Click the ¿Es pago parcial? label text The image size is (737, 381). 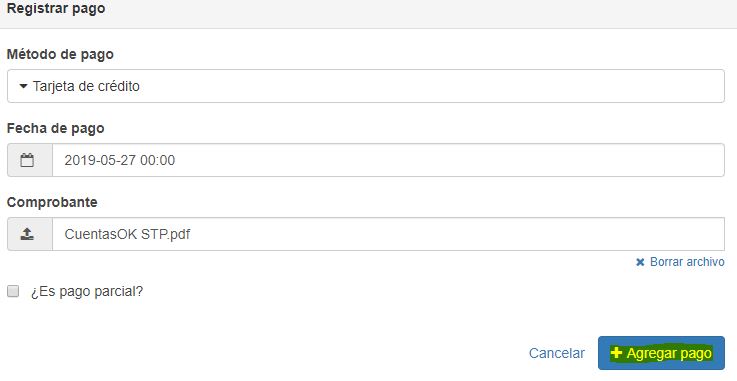coord(87,291)
